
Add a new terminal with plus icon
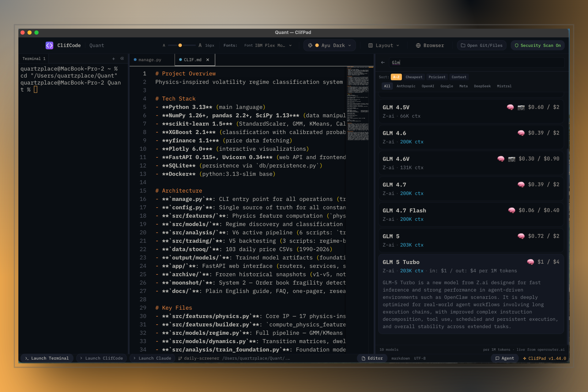click(x=114, y=58)
